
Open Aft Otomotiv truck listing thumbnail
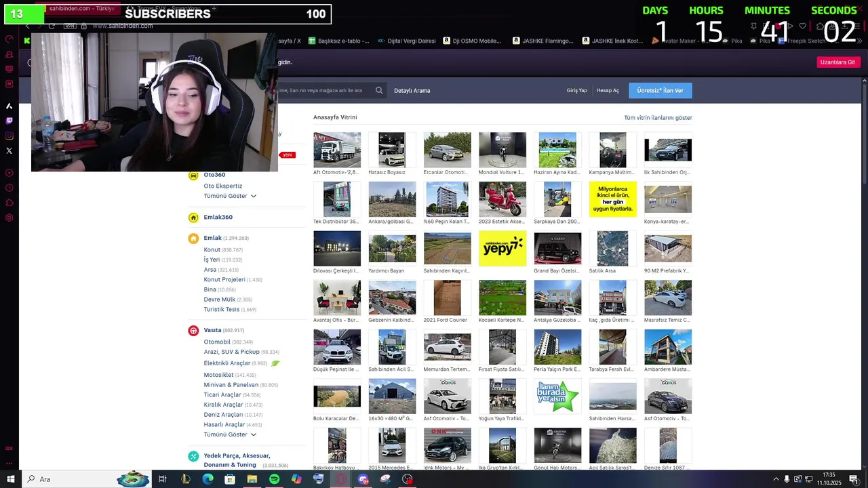click(337, 150)
